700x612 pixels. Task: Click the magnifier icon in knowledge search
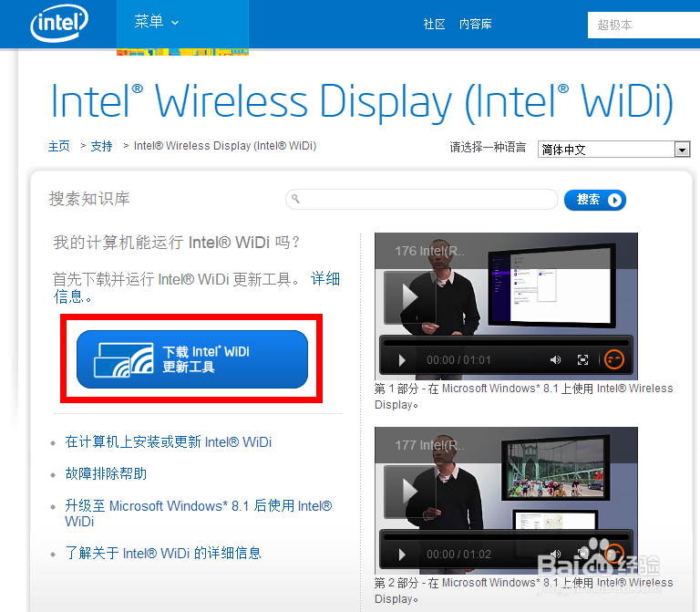coord(295,198)
